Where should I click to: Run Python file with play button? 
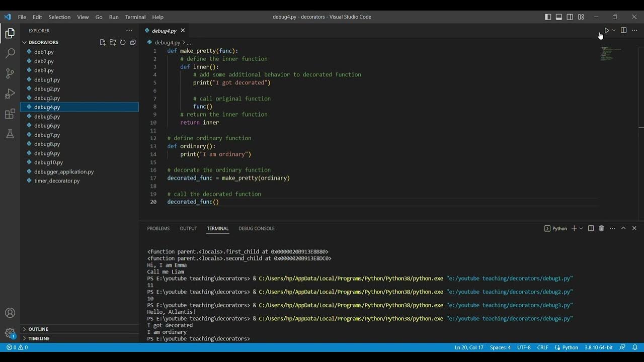click(607, 31)
